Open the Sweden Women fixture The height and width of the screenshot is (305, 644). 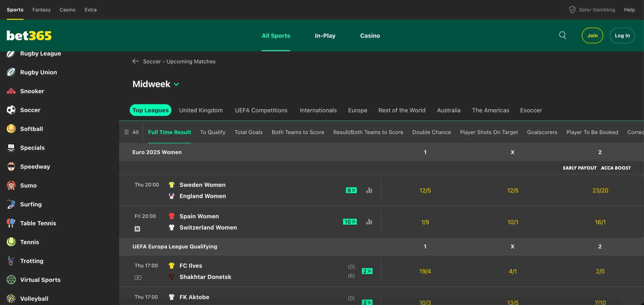202,185
